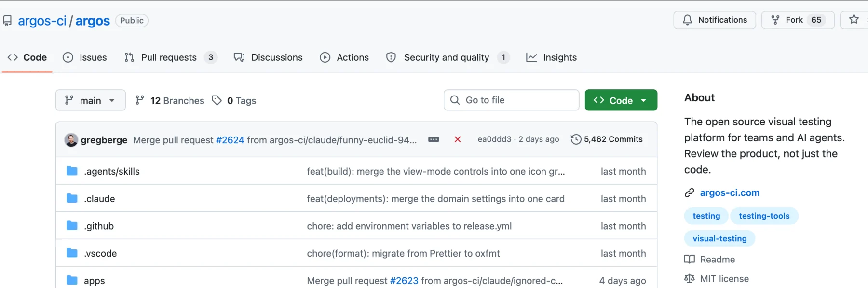Open pull request #2623 link
868x288 pixels.
pos(404,281)
